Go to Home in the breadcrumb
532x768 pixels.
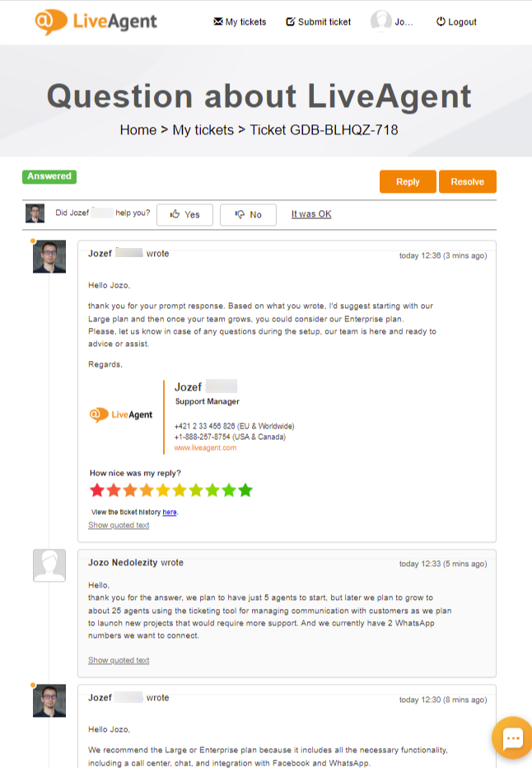tap(138, 130)
